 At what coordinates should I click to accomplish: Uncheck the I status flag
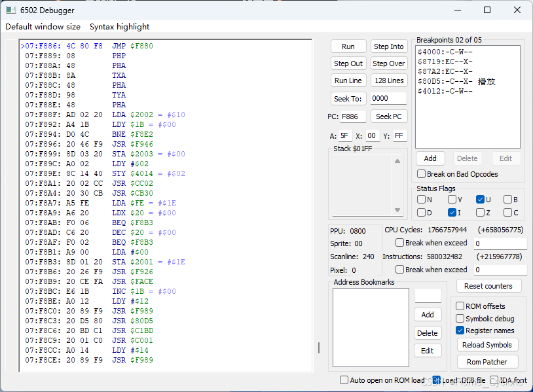[x=452, y=213]
